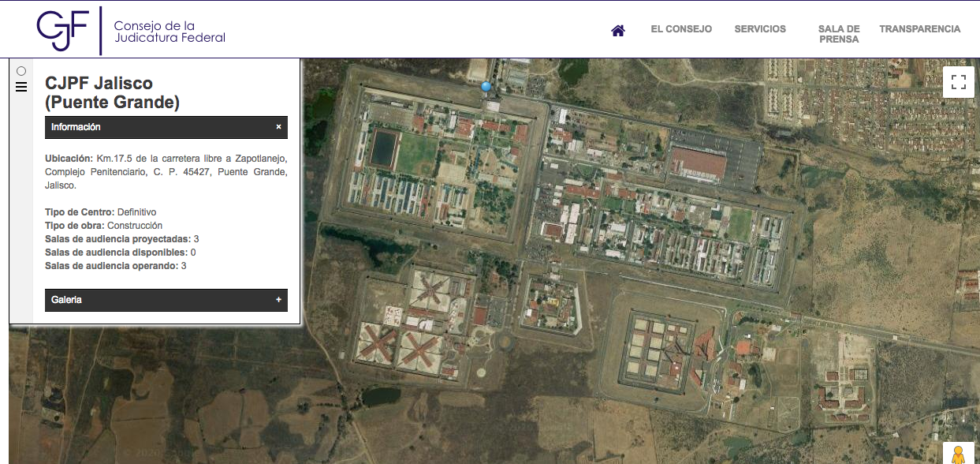This screenshot has width=980, height=464.
Task: Click the plus icon on Galeria bar
Action: pyautogui.click(x=278, y=300)
